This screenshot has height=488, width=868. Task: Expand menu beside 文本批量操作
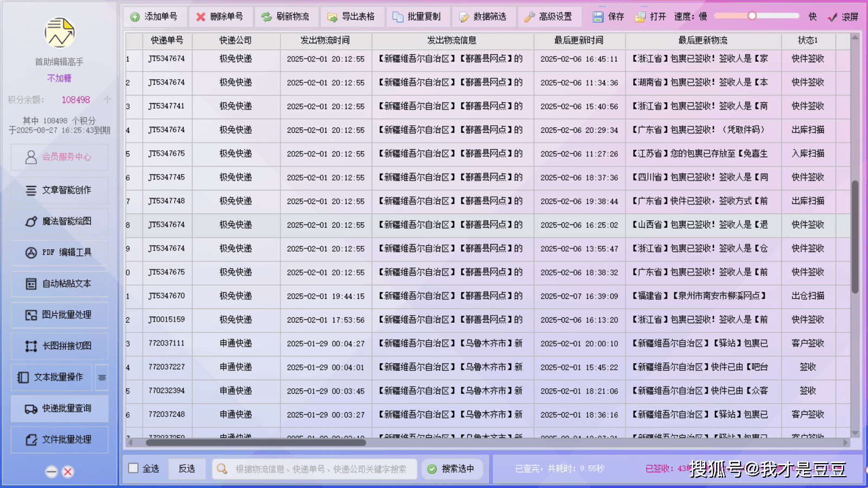coord(102,377)
